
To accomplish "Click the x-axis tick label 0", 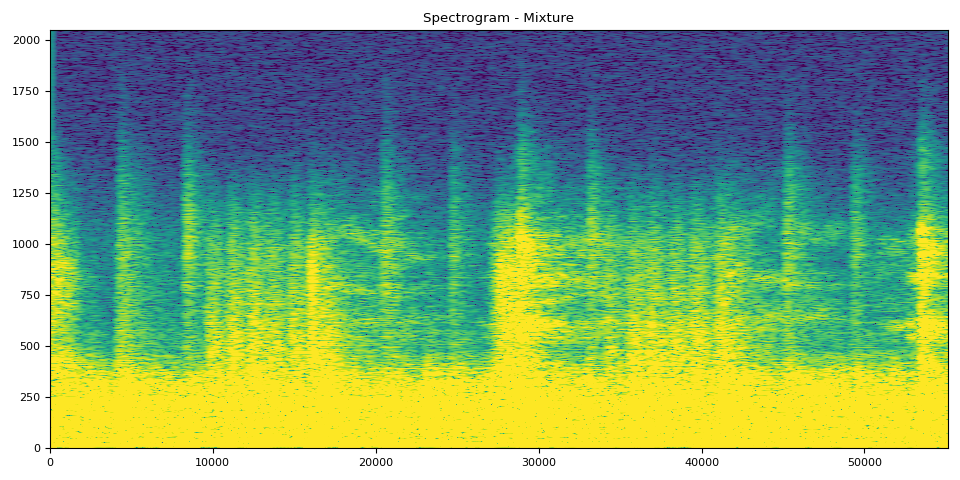I will (x=50, y=462).
